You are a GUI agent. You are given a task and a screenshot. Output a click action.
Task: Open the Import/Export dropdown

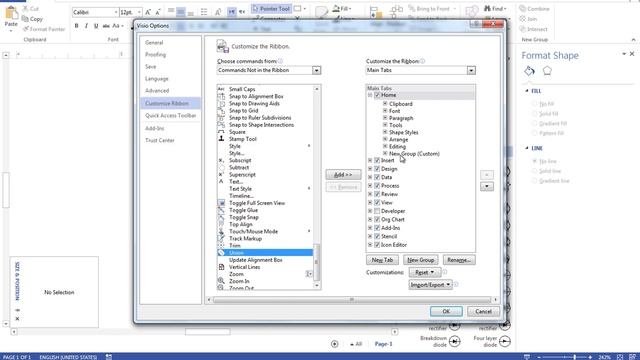431,285
